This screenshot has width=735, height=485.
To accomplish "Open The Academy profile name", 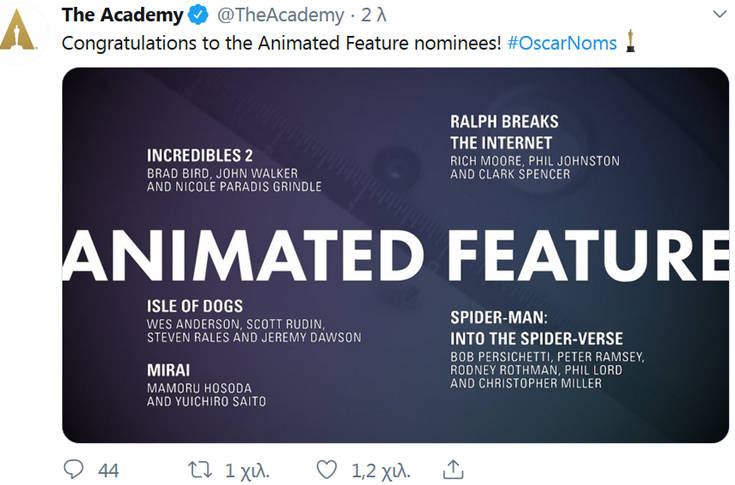I will [x=122, y=15].
